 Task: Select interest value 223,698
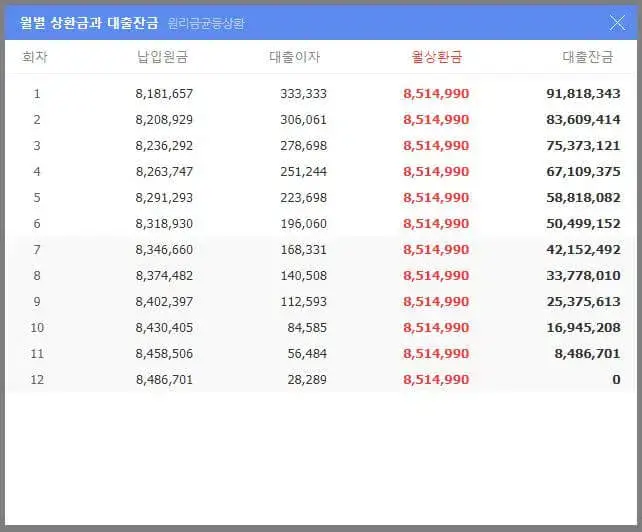pyautogui.click(x=303, y=198)
